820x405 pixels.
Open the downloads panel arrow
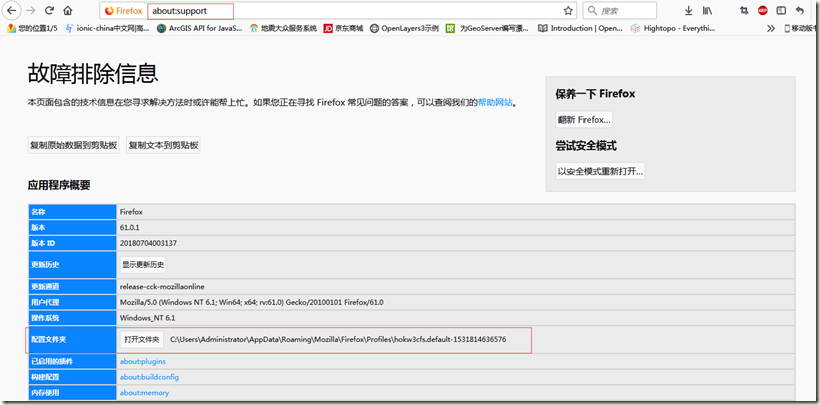[689, 10]
